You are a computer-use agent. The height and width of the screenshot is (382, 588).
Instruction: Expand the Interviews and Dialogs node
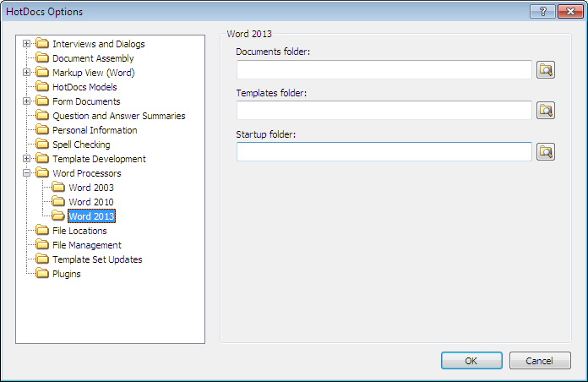(x=27, y=44)
